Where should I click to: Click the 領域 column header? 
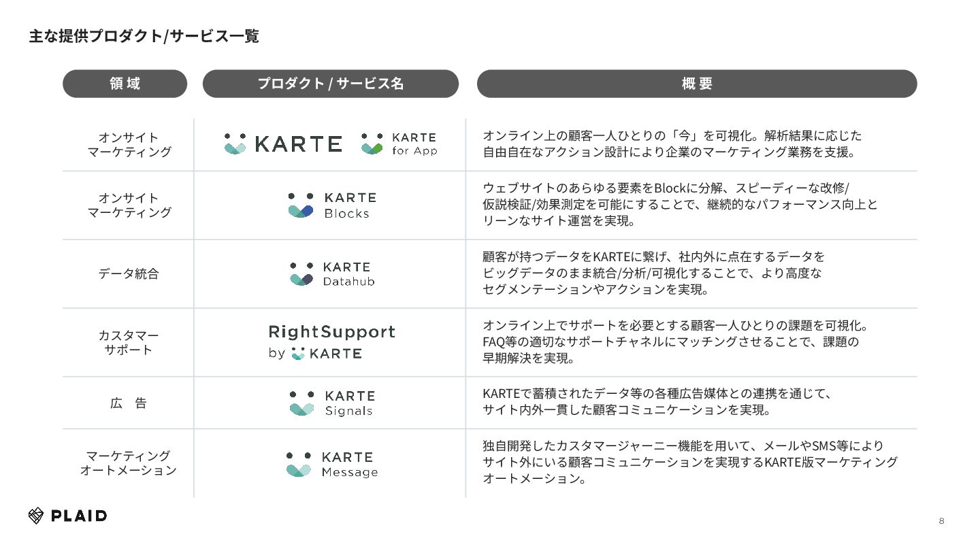(x=125, y=84)
